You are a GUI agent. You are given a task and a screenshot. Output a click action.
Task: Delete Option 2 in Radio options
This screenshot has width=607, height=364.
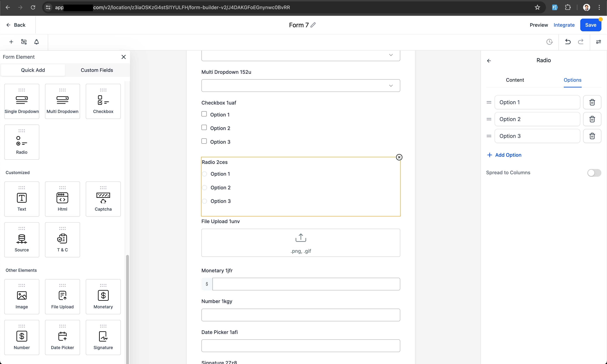(x=592, y=119)
